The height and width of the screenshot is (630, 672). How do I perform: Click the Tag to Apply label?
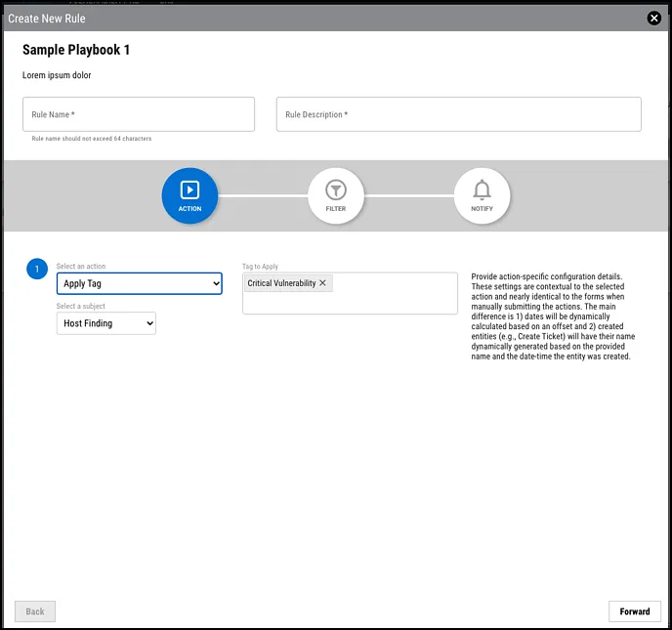[260, 266]
